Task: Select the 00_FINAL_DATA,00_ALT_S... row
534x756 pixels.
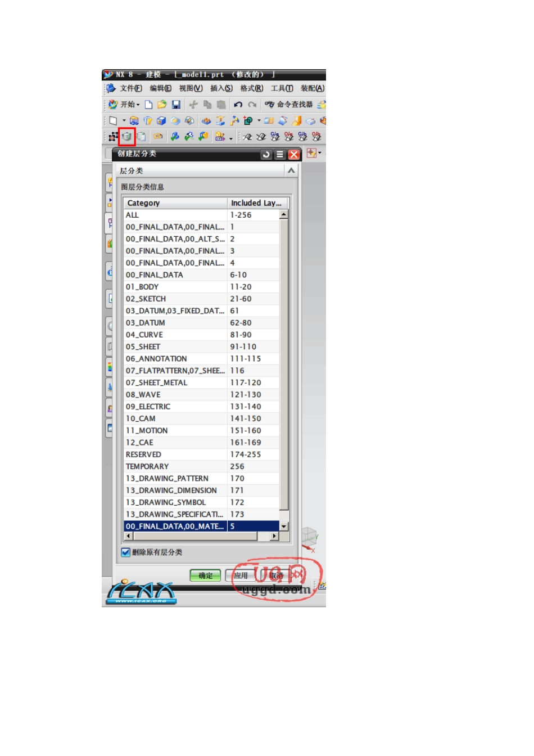Action: click(202, 239)
